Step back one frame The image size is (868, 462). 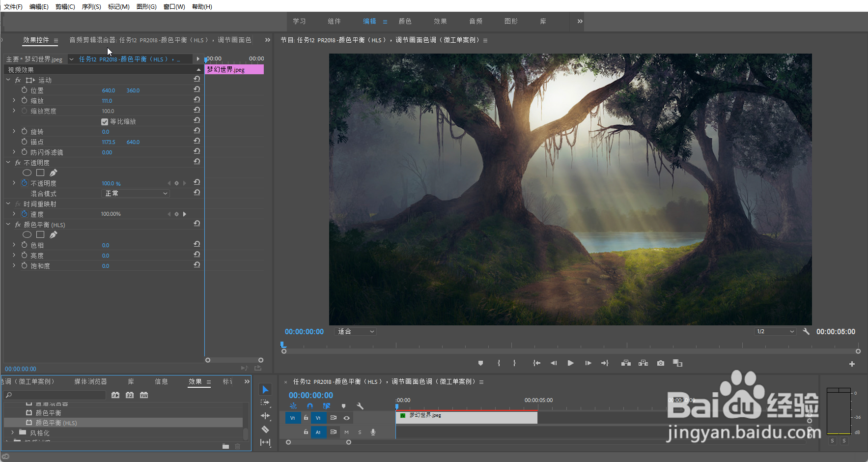click(x=554, y=363)
